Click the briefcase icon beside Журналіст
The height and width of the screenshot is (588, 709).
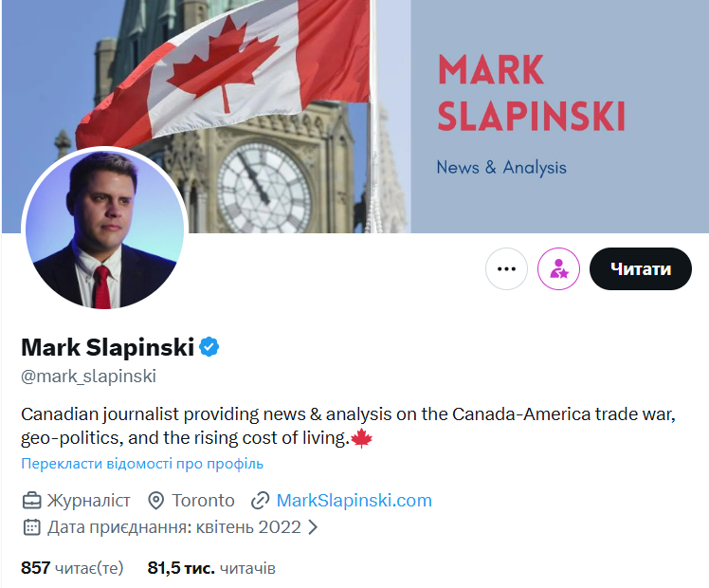(32, 500)
